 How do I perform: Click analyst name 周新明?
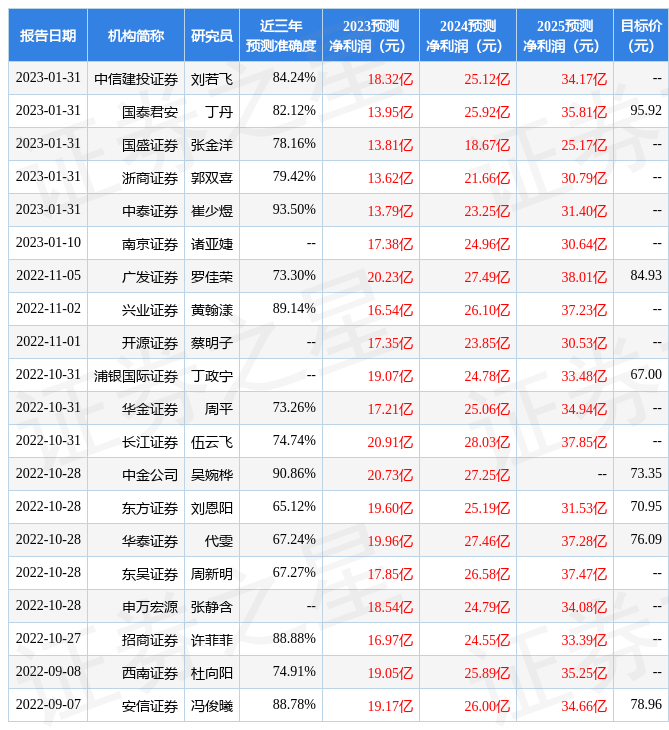point(212,575)
